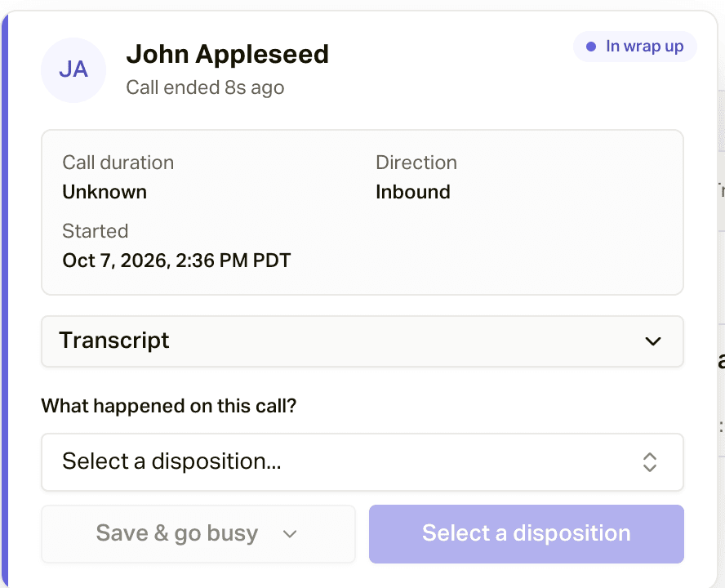Click the Transcript chevron arrow
This screenshot has height=588, width=725.
[x=653, y=341]
